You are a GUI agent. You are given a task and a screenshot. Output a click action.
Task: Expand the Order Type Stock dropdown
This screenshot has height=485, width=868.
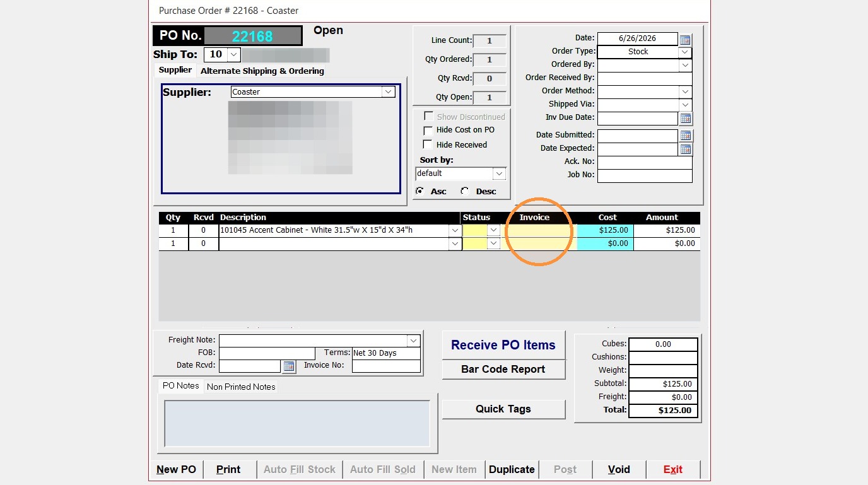click(685, 52)
